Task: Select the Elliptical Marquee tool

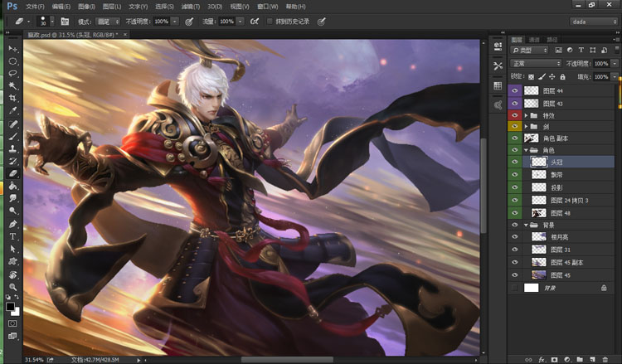Action: point(12,61)
